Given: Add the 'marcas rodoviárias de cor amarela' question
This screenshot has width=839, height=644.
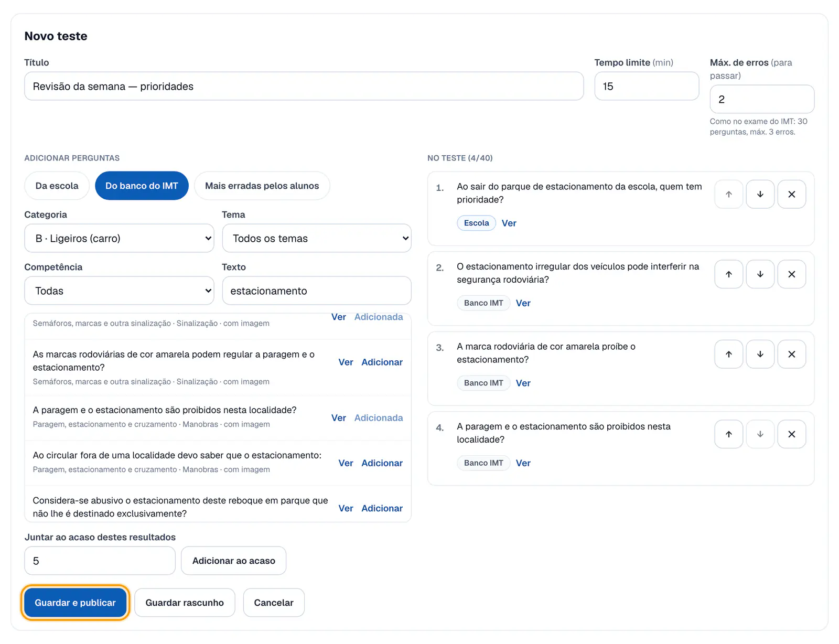Looking at the screenshot, I should click(x=382, y=362).
